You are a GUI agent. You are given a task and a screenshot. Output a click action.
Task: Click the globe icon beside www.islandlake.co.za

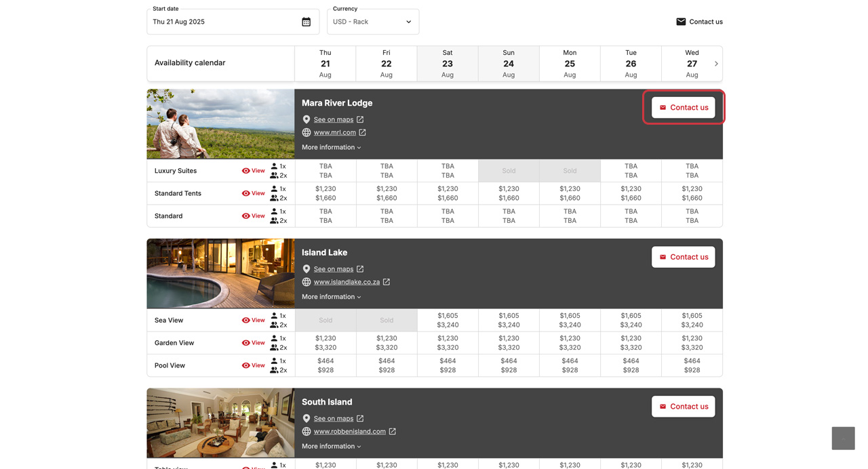coord(307,282)
